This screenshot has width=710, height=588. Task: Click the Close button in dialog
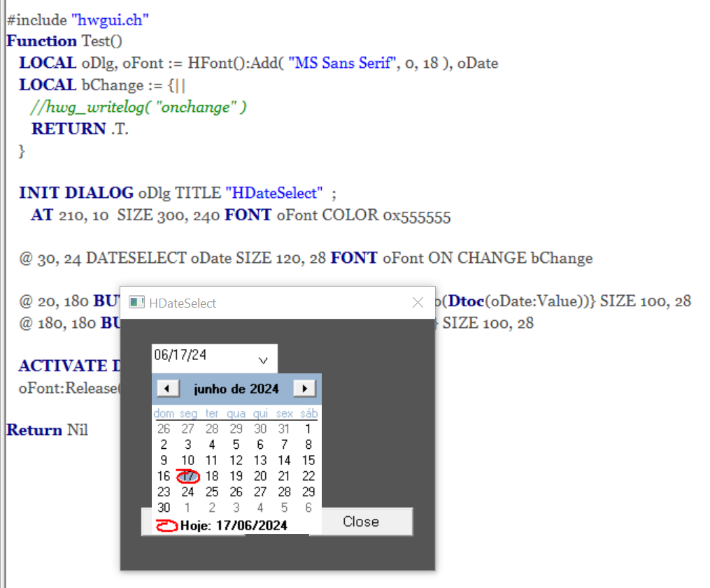(360, 522)
